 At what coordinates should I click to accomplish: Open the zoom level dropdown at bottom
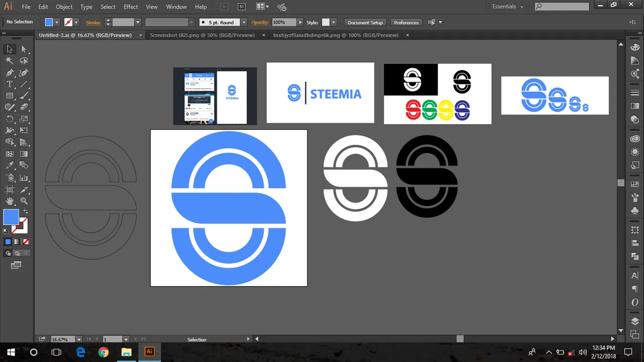pos(79,339)
